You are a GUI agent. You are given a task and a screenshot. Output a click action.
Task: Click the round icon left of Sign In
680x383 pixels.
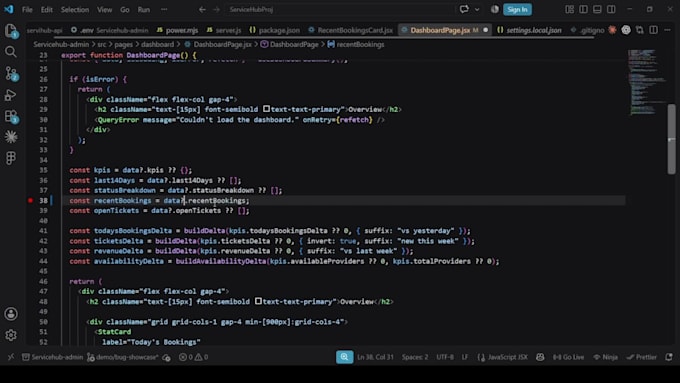(x=495, y=9)
